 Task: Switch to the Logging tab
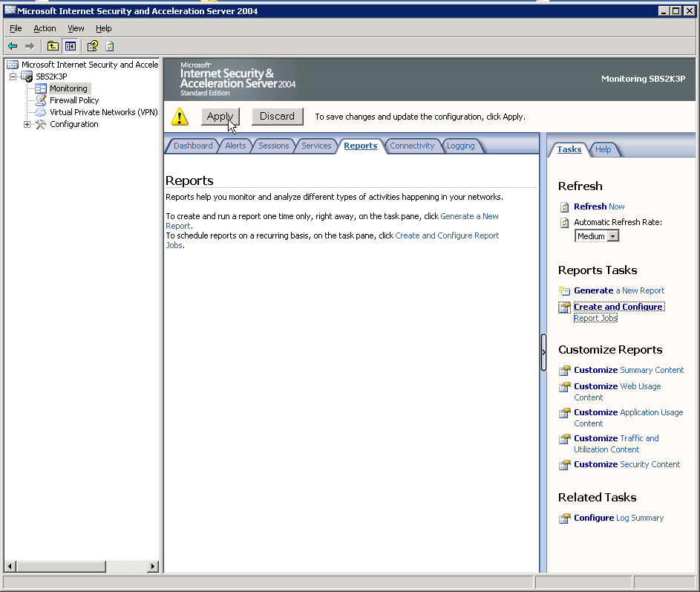pos(461,146)
